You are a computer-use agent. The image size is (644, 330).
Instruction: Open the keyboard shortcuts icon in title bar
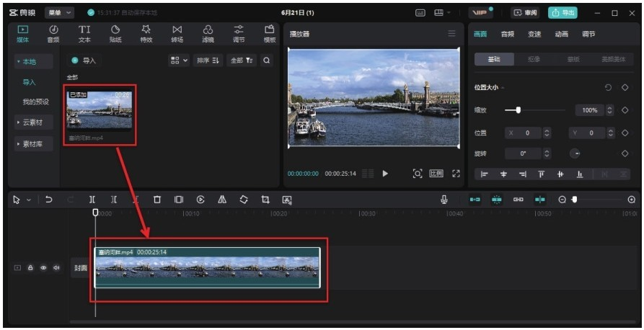point(420,13)
